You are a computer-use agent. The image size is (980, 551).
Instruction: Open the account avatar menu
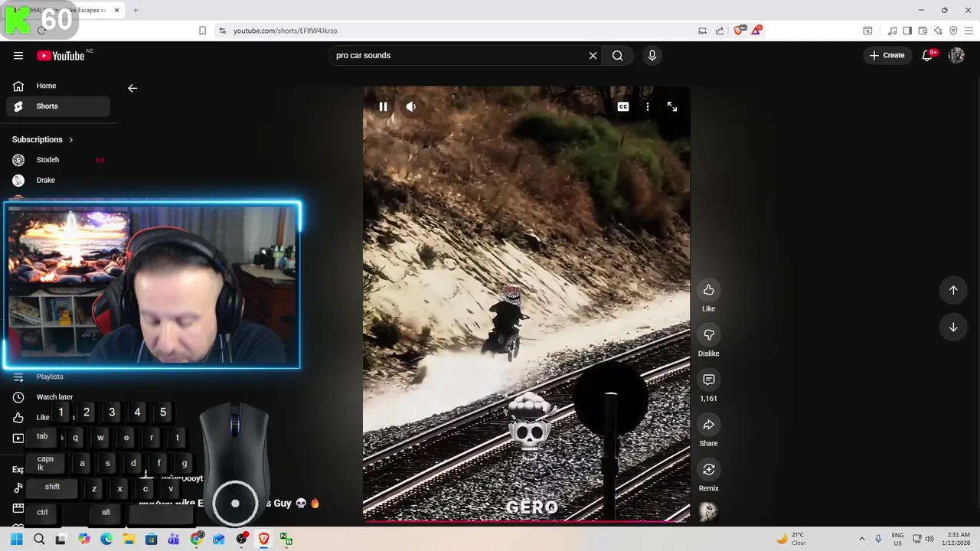point(956,55)
